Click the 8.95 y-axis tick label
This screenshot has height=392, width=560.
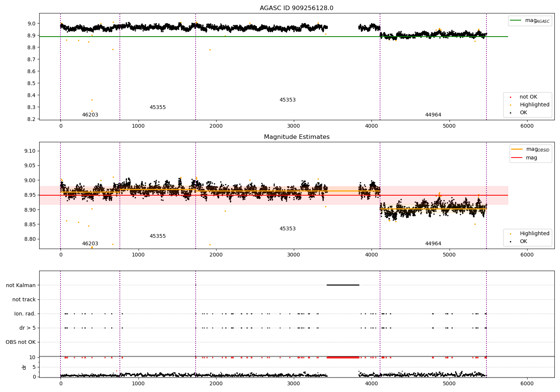coord(29,195)
